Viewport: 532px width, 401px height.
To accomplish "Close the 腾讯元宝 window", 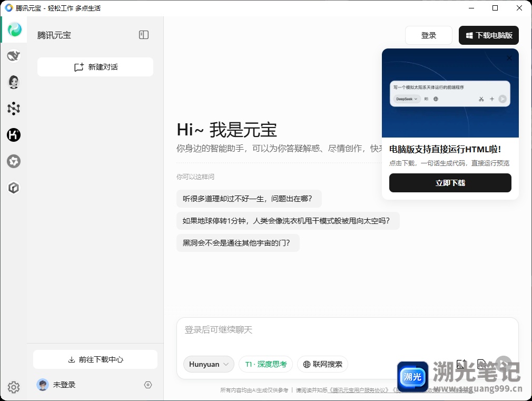I will tap(519, 8).
